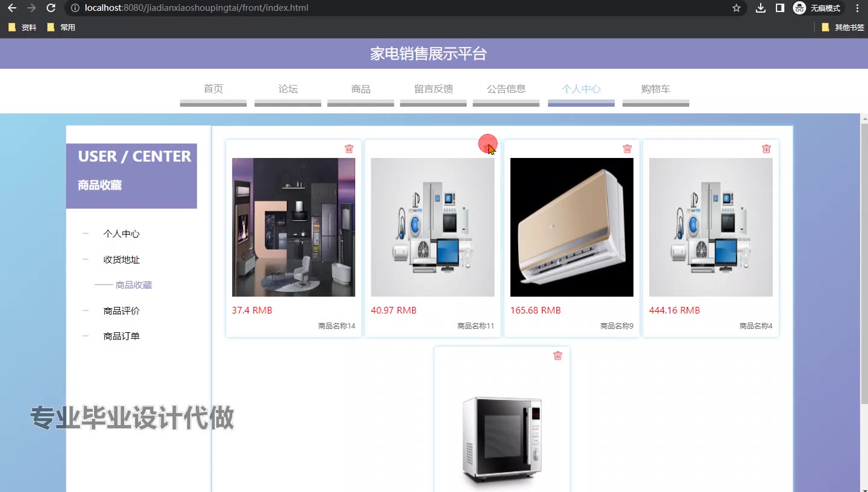The width and height of the screenshot is (868, 492).
Task: Open the incognito mode (无痕模式) indicator
Action: point(817,8)
